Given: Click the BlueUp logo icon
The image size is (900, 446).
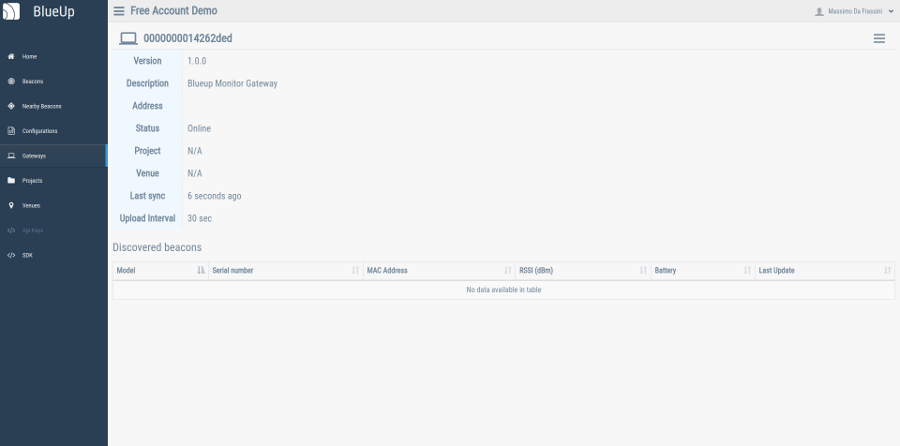Looking at the screenshot, I should [11, 11].
